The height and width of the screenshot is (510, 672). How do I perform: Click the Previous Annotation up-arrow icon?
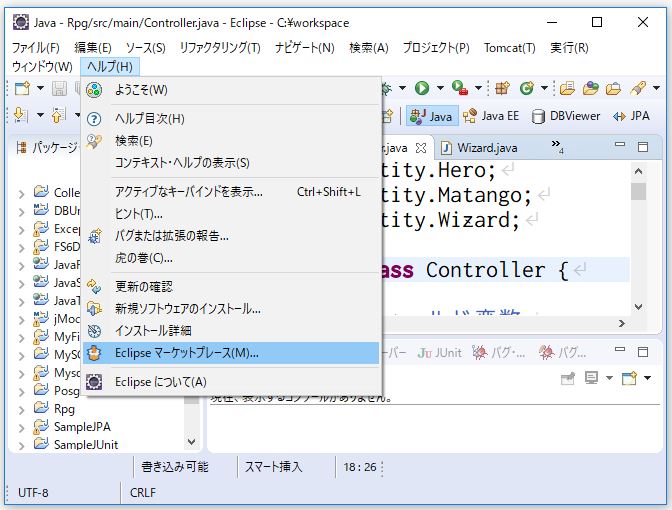click(58, 115)
